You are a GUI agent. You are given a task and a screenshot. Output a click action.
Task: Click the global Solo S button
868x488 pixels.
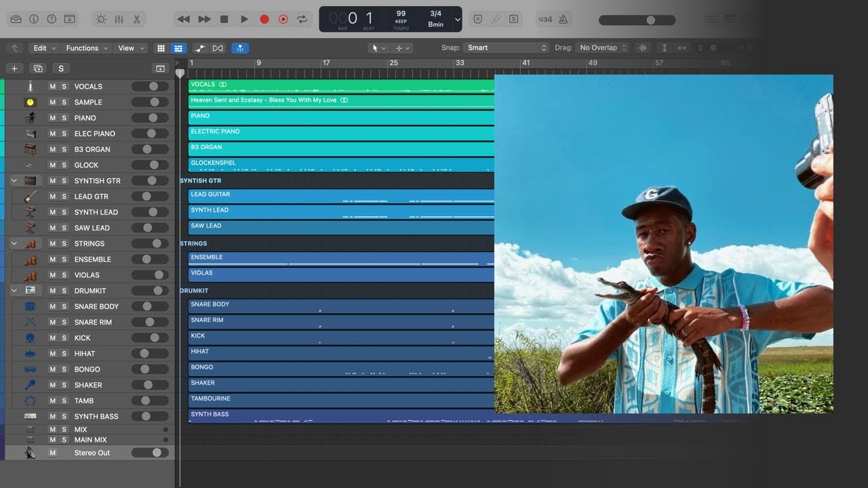click(x=61, y=68)
